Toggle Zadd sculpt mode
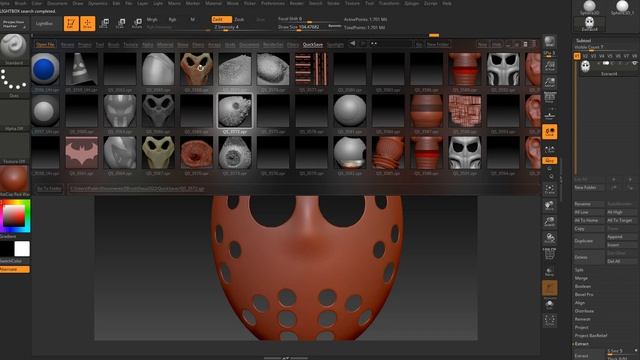This screenshot has height=360, width=640. [221, 19]
